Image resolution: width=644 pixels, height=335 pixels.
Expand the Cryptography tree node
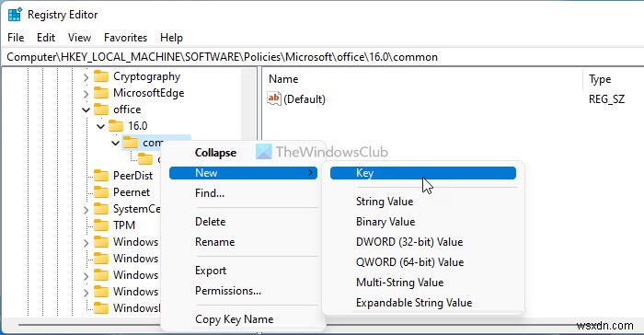point(86,77)
